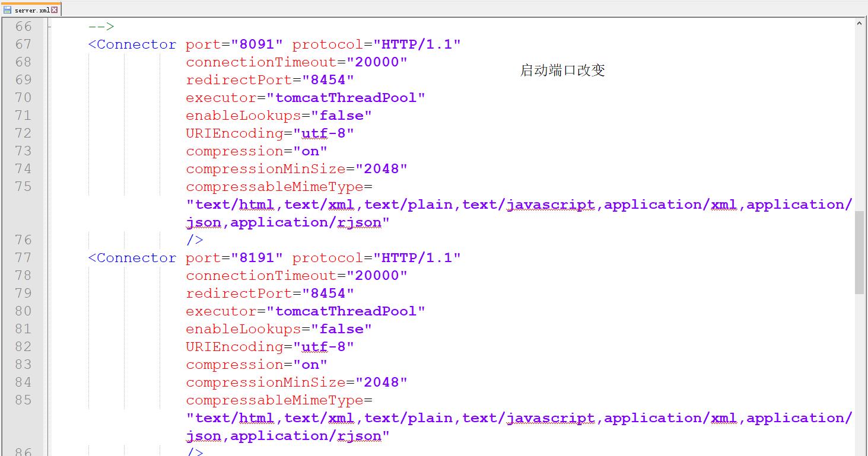Click the connectionTimeout attribute on line 68
Viewport: 868px width, 456px height.
(x=261, y=62)
